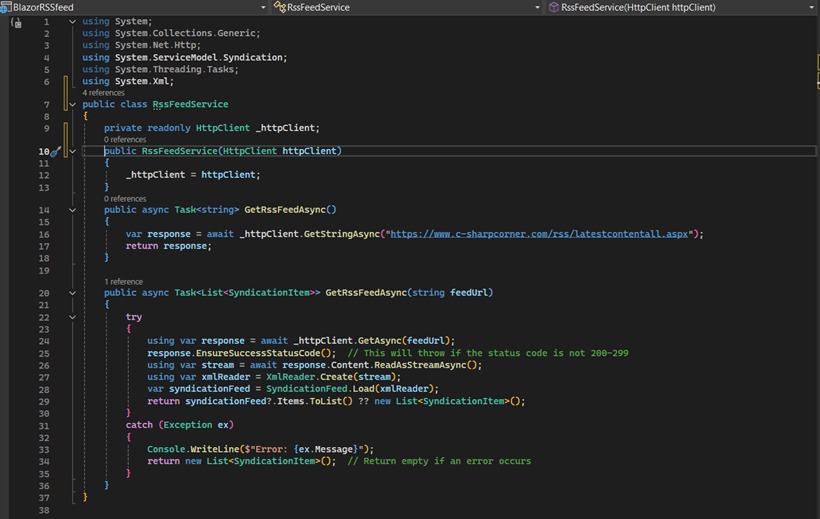820x519 pixels.
Task: Collapse the try block at line 22
Action: coord(72,317)
